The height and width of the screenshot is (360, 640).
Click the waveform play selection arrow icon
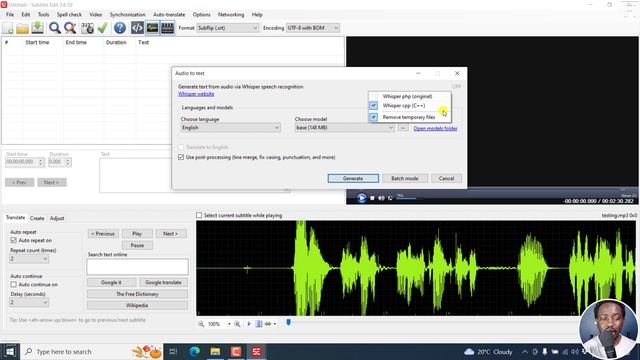249,324
